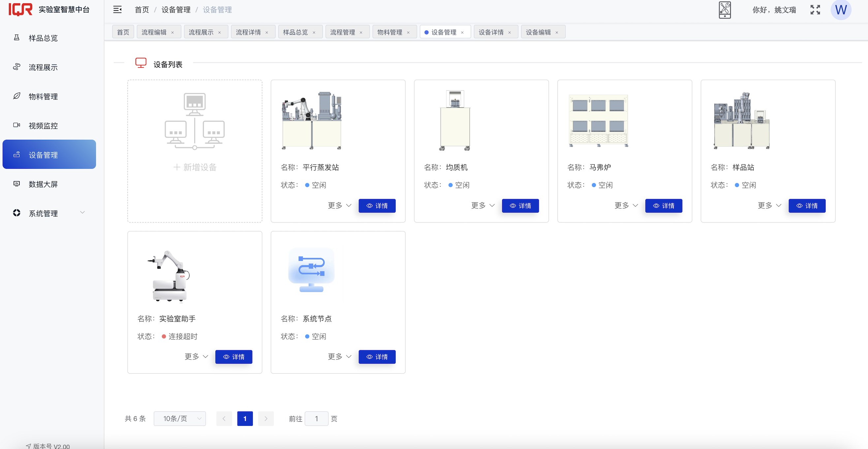Open 样品总览 in the sidebar
Viewport: 868px width, 449px height.
click(49, 38)
